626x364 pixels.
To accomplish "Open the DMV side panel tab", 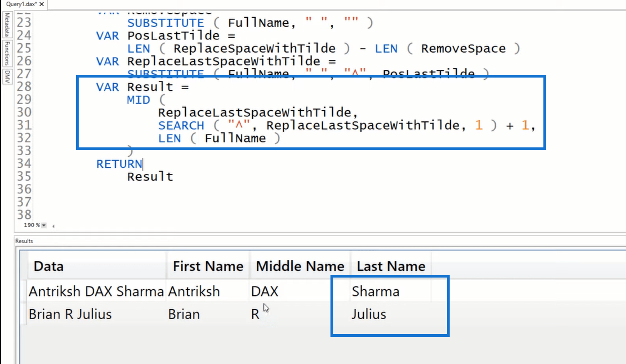I will (x=7, y=76).
